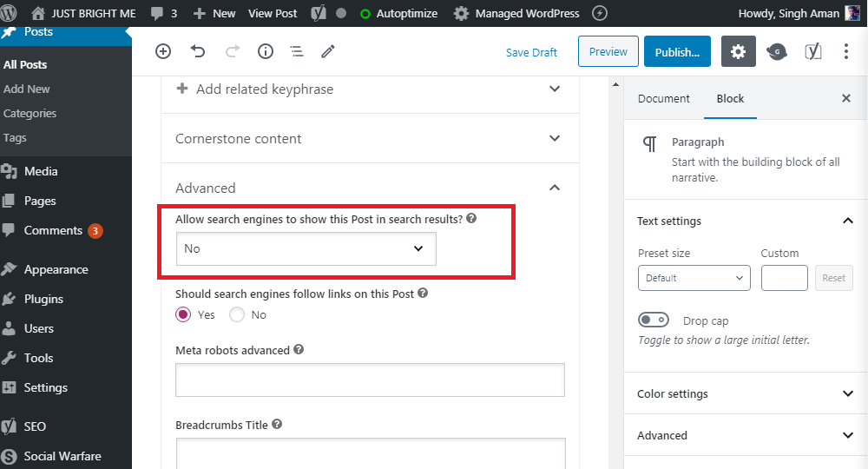Open block navigation list icon

pos(297,51)
